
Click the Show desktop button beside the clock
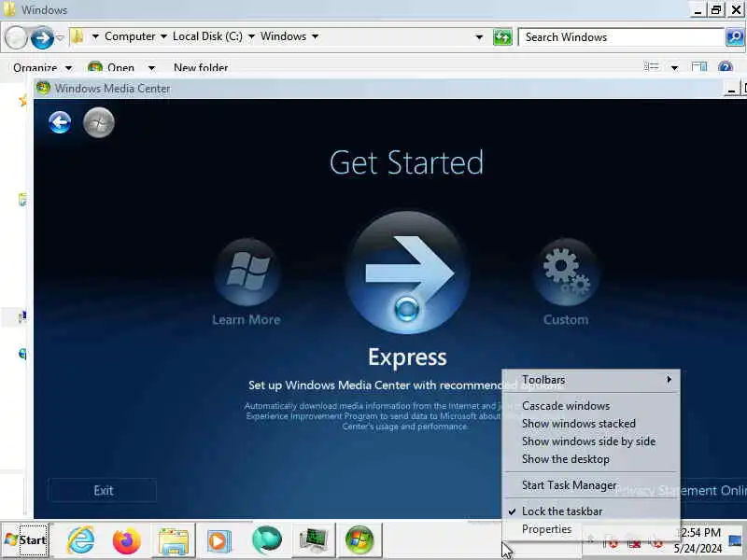click(x=737, y=540)
